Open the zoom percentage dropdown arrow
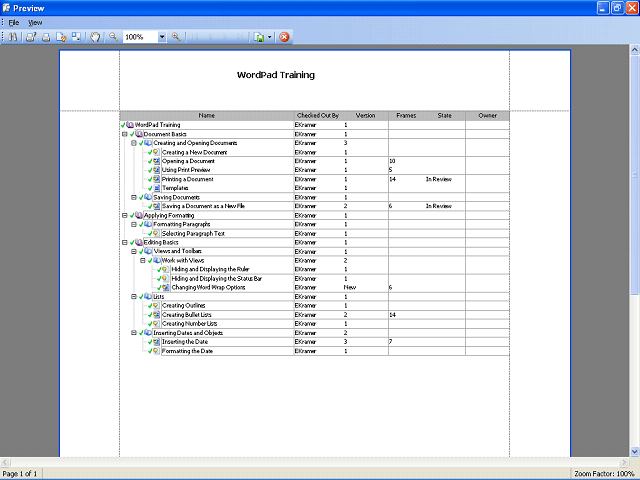Viewport: 640px width, 480px height. 162,37
